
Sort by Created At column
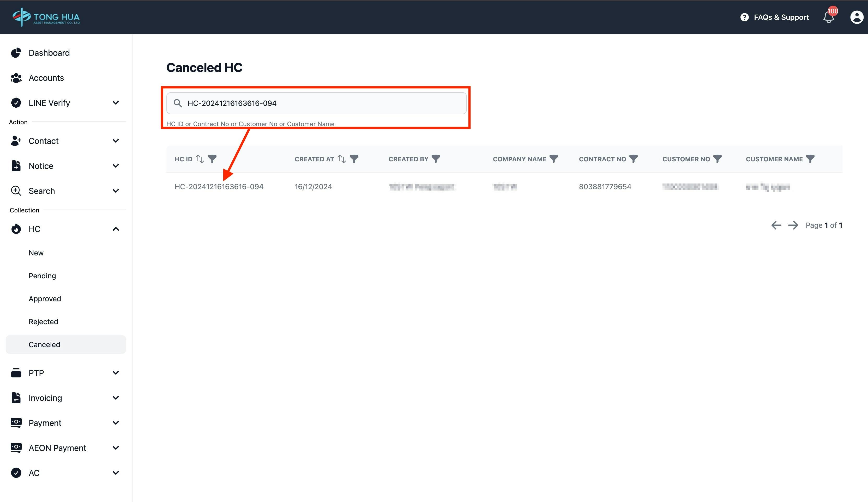click(341, 159)
